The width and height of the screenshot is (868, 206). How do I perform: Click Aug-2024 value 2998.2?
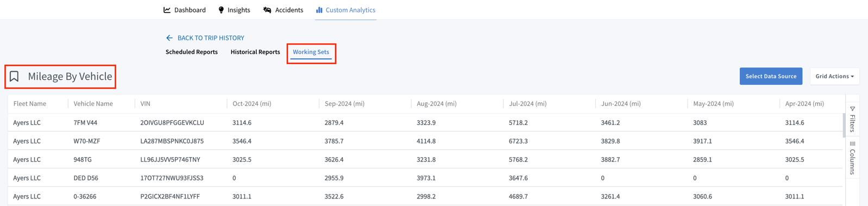426,197
